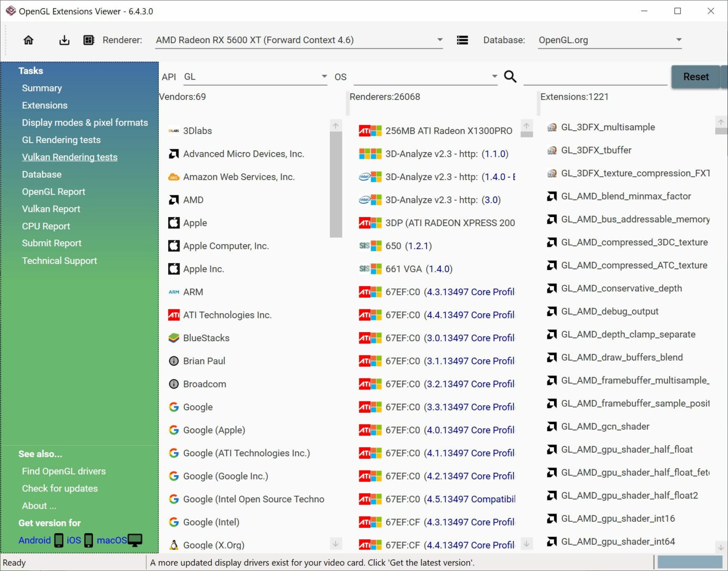The width and height of the screenshot is (728, 571).
Task: Click the vendors list scroll-down arrow
Action: 336,544
